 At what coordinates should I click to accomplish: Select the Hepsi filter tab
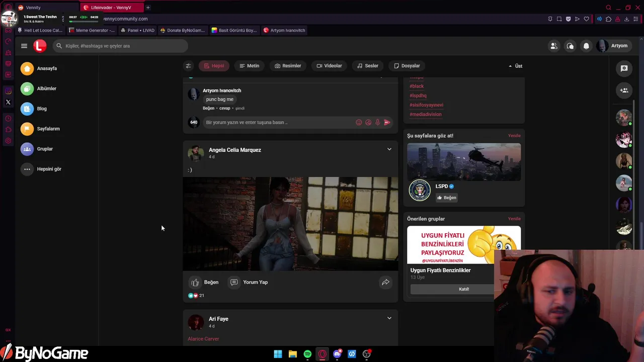214,66
